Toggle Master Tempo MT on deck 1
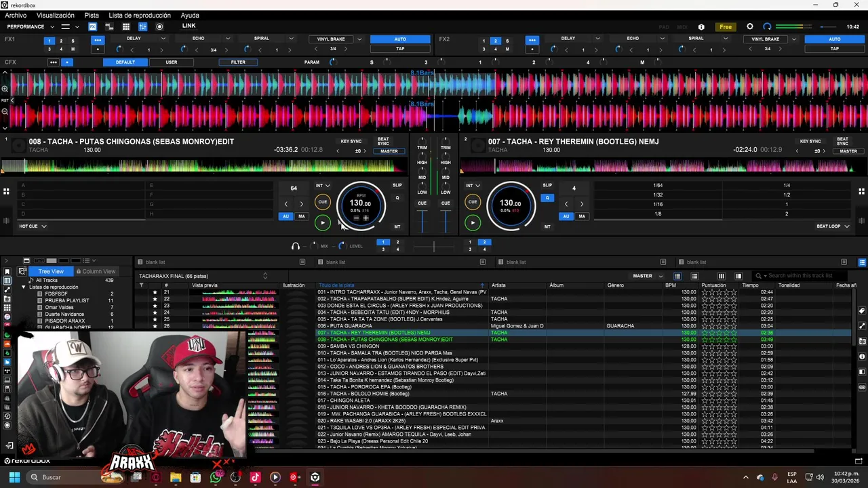The width and height of the screenshot is (868, 488). coord(397,226)
